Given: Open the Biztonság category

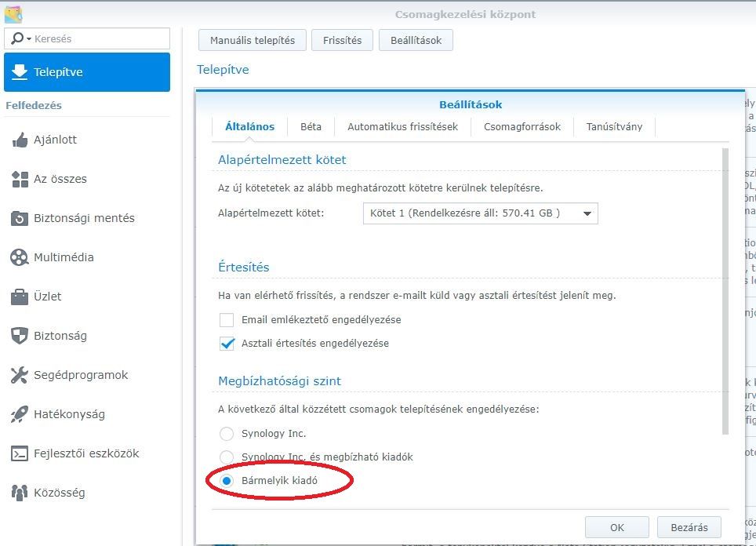Looking at the screenshot, I should click(87, 336).
